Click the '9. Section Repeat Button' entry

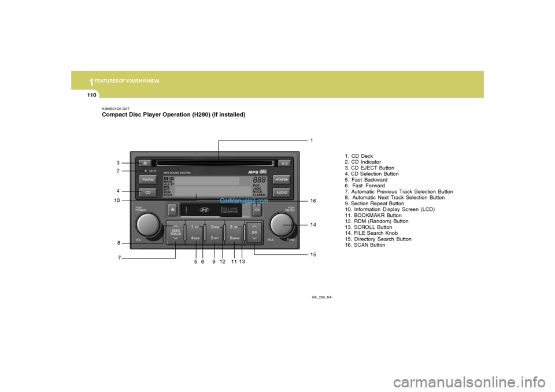coord(375,204)
